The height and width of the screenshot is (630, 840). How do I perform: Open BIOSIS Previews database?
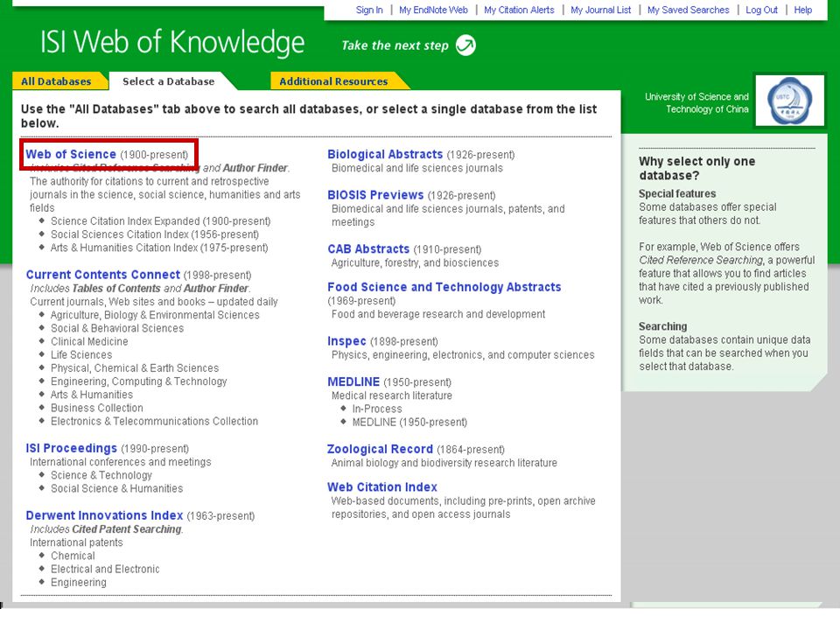pyautogui.click(x=375, y=195)
